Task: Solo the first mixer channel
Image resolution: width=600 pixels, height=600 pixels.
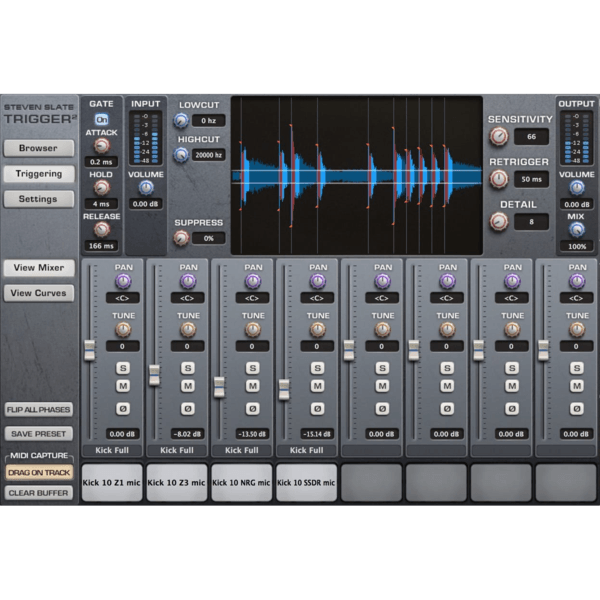Action: tap(123, 367)
